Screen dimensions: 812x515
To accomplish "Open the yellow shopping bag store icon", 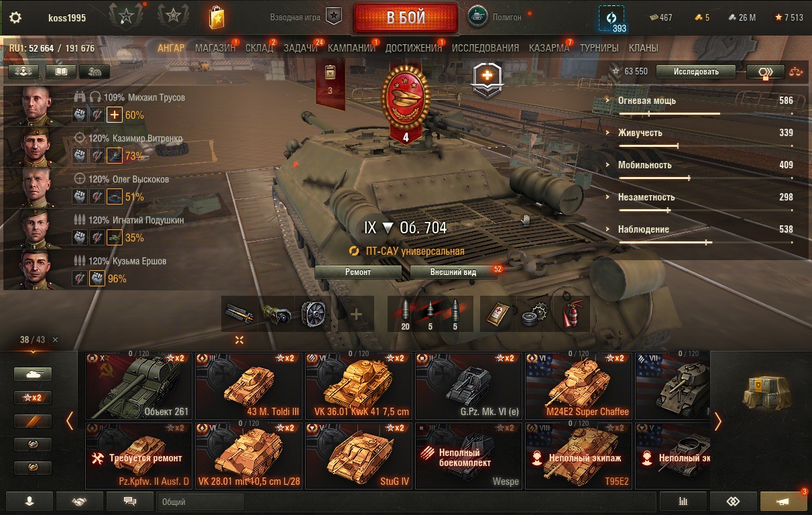I will coord(216,17).
